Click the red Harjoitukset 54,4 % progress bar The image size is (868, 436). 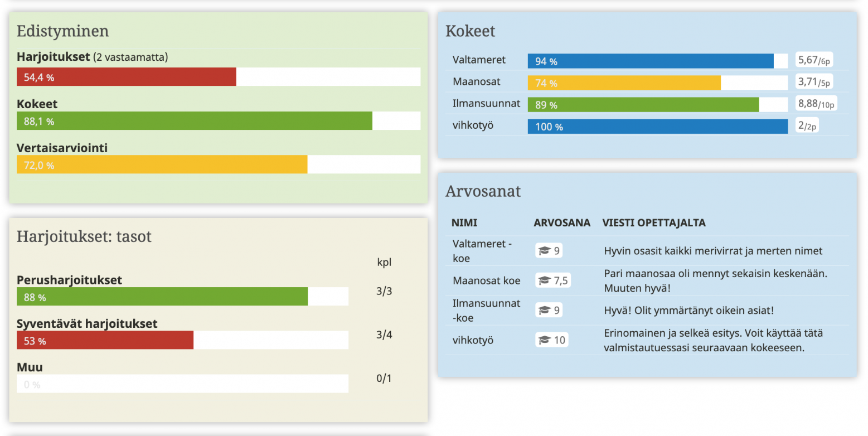pos(127,77)
